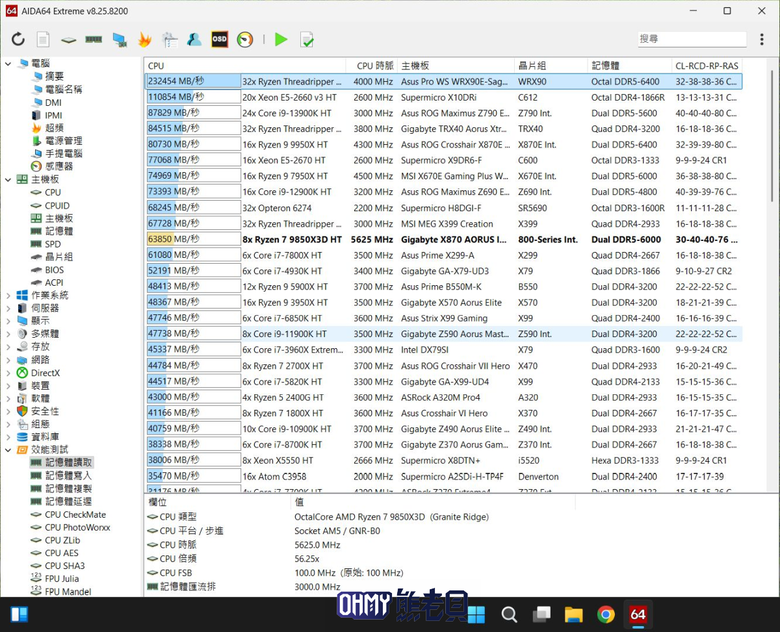
Task: Sort by CPU column header
Action: (x=245, y=66)
